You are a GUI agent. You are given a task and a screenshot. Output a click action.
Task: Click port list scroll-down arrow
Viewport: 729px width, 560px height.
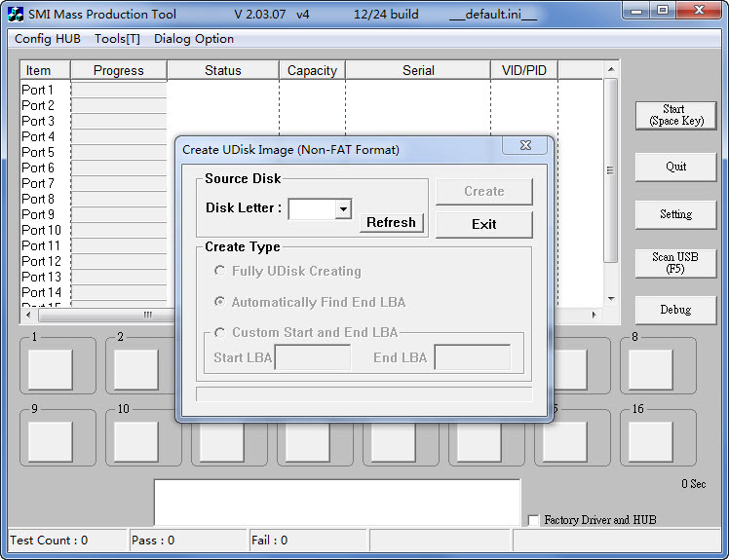pyautogui.click(x=611, y=299)
